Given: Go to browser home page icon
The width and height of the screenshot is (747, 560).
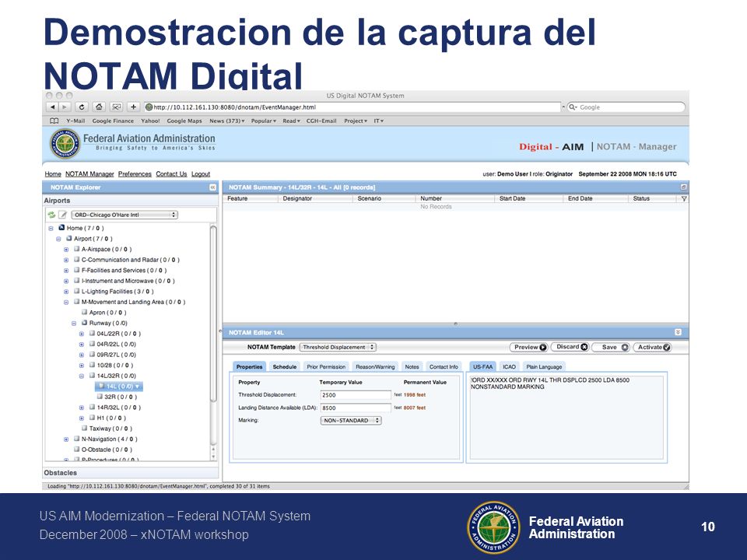Looking at the screenshot, I should pos(99,107).
